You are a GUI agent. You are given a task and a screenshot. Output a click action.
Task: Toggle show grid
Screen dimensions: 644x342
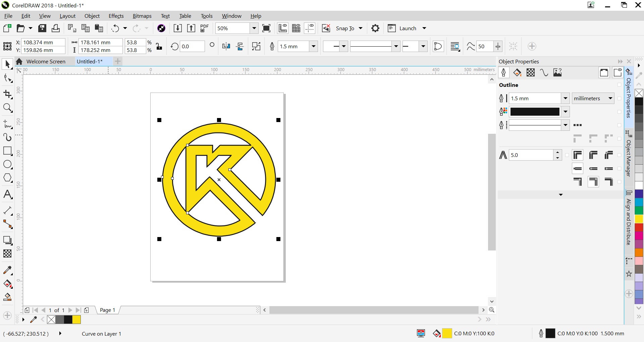click(296, 28)
